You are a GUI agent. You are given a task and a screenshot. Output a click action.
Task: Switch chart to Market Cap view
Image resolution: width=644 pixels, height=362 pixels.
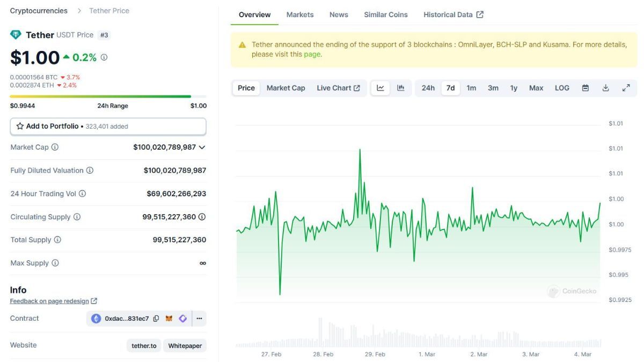coord(286,88)
